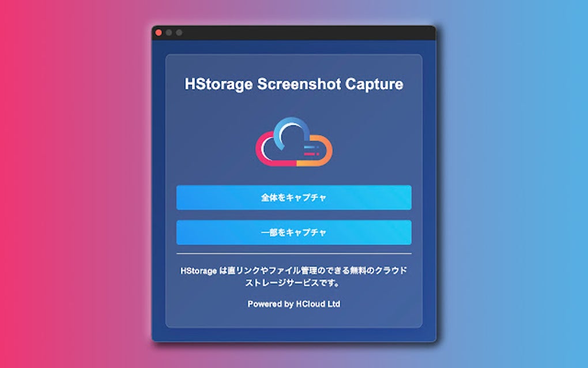
Task: Click the HStorage Screenshot Capture title
Action: (294, 84)
